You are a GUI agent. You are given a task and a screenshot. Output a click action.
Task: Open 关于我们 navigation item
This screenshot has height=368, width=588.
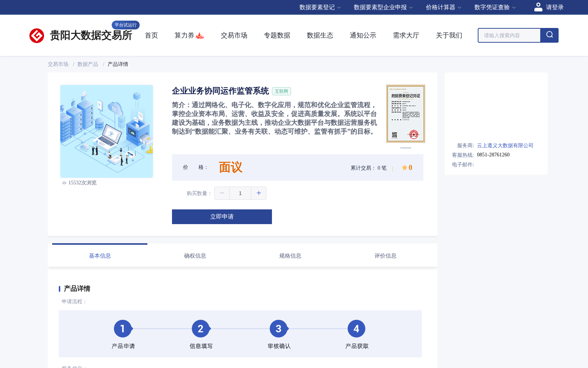point(449,35)
